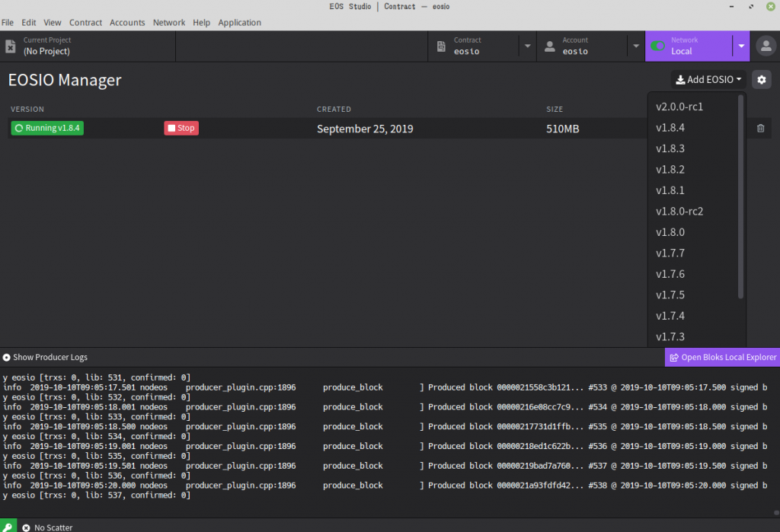Select v1.8.2 from version list
The width and height of the screenshot is (780, 532).
tap(693, 170)
